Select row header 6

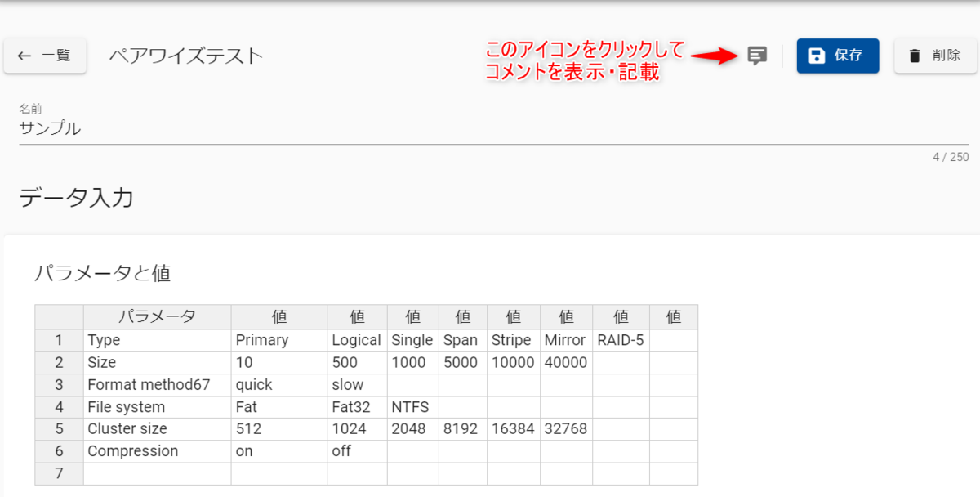[59, 451]
